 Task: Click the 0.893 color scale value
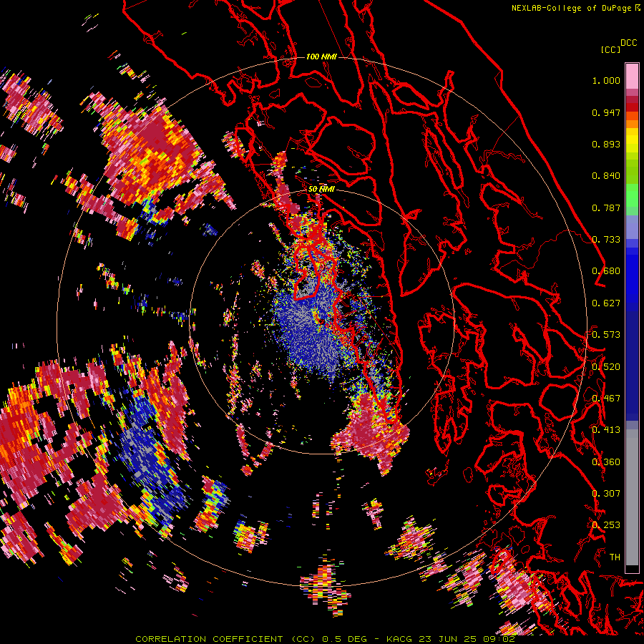coord(606,144)
